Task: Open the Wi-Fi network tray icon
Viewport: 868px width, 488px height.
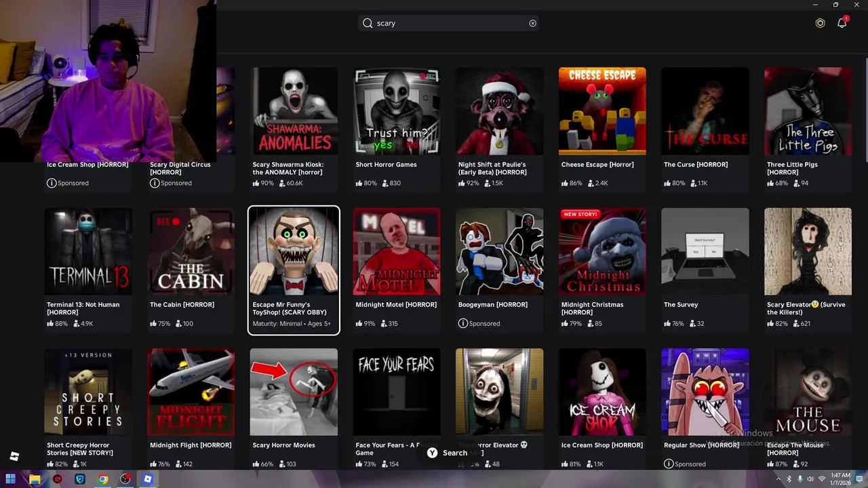Action: pos(821,479)
